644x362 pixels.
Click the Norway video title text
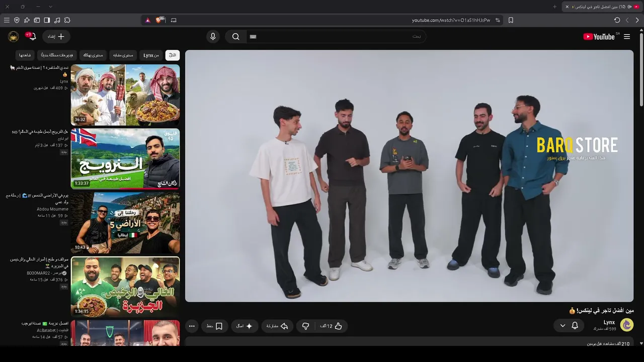click(40, 132)
